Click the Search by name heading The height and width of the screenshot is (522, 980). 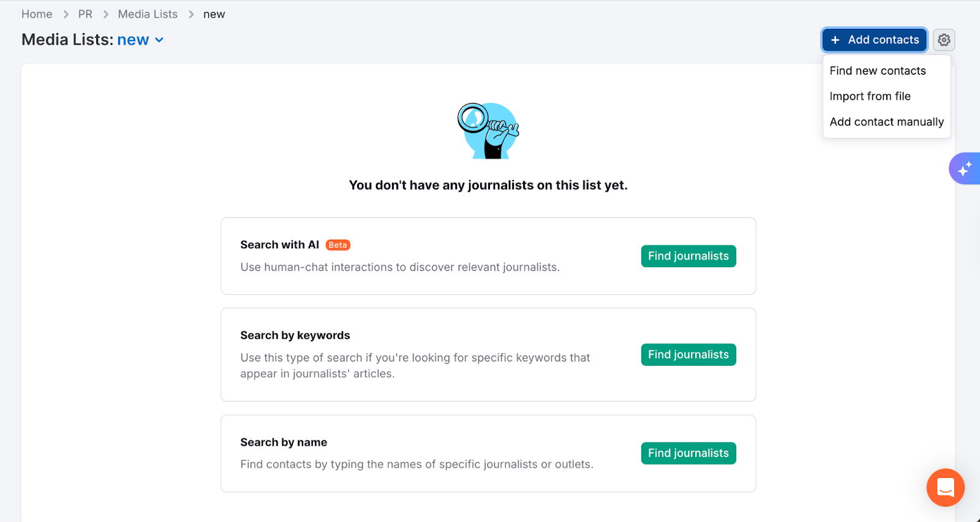(284, 442)
